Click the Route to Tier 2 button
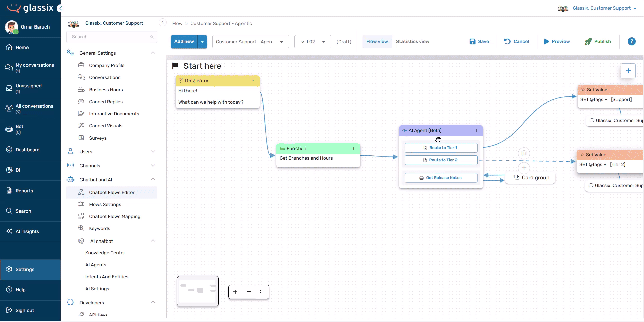Screen dimensions: 644x322 441,160
